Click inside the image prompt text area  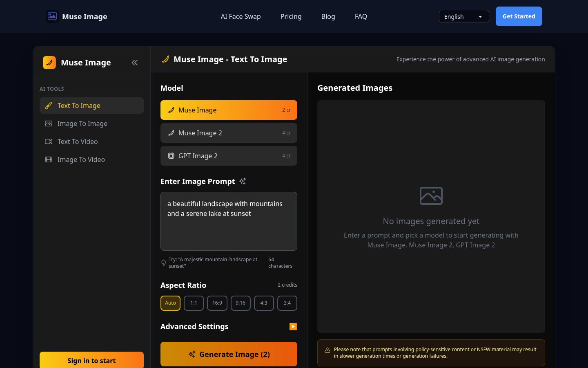(x=229, y=221)
